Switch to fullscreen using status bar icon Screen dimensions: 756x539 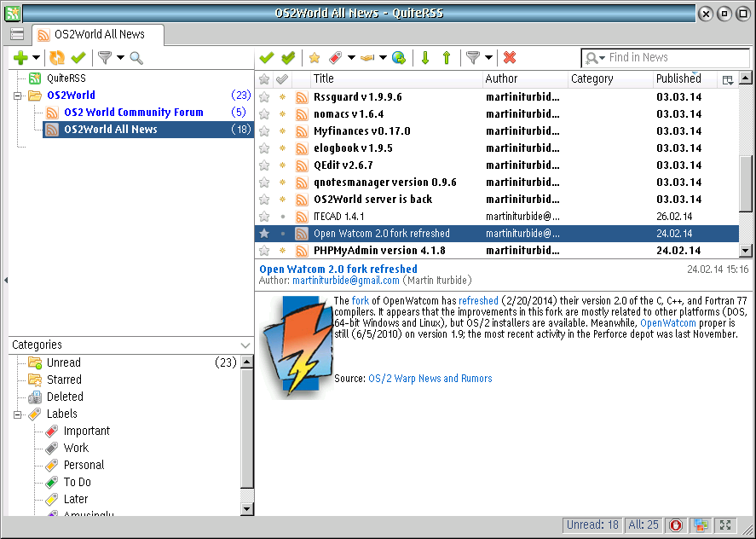[726, 525]
